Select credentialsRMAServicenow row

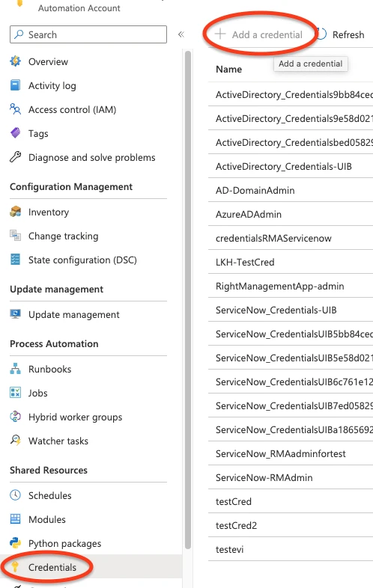pos(291,238)
